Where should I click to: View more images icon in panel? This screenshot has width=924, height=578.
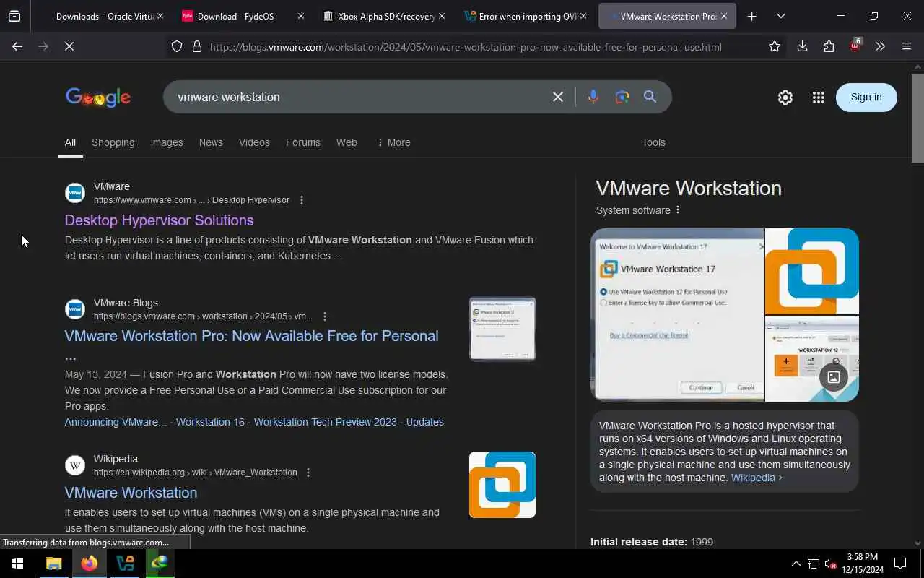834,377
